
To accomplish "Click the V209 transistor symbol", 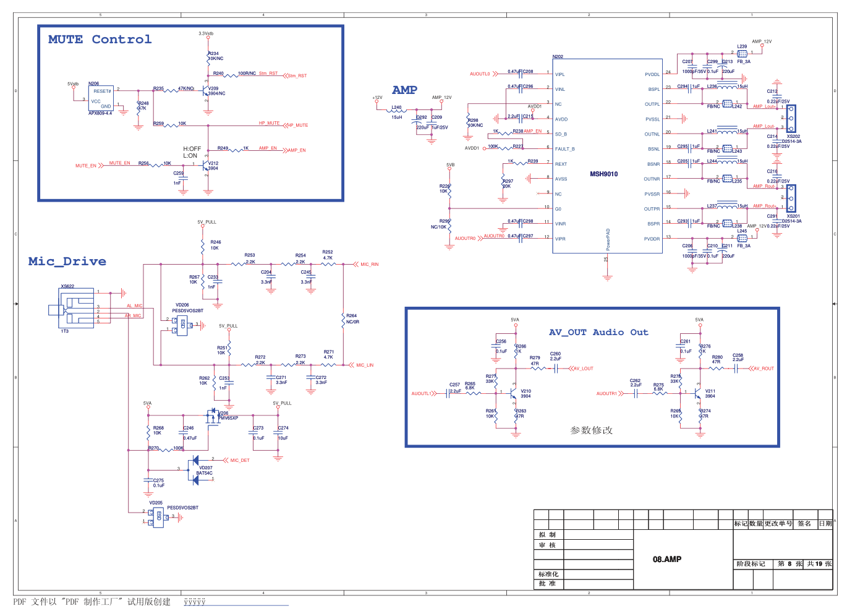I will click(206, 91).
